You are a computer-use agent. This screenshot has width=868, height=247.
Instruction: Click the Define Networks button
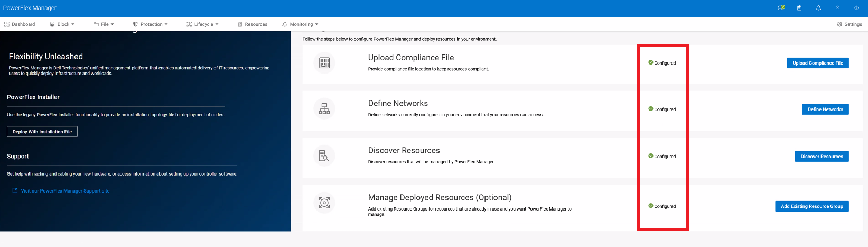[825, 109]
